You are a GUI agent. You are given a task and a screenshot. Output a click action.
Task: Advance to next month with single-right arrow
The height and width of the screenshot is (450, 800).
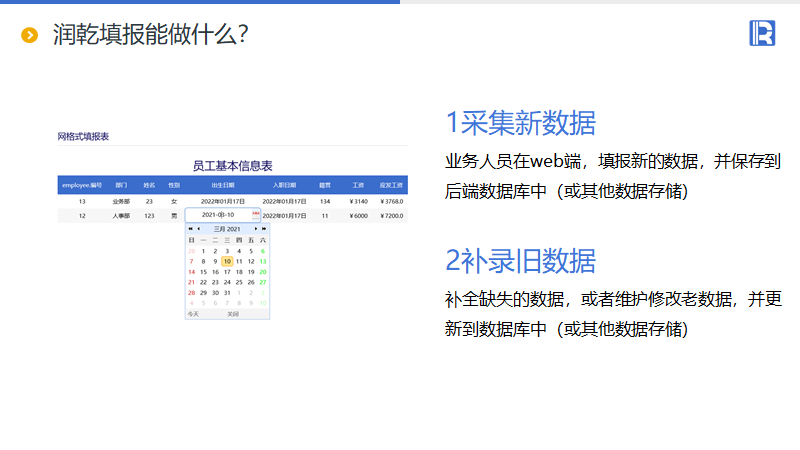coord(256,229)
